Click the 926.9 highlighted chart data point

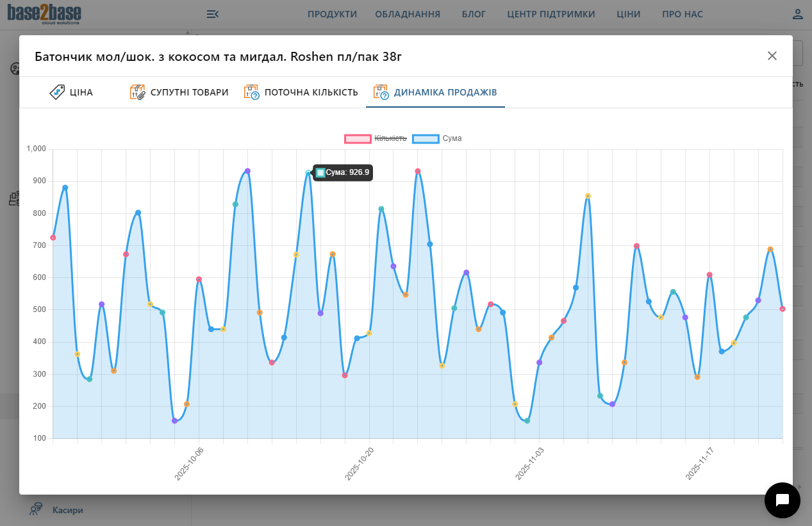pyautogui.click(x=308, y=173)
